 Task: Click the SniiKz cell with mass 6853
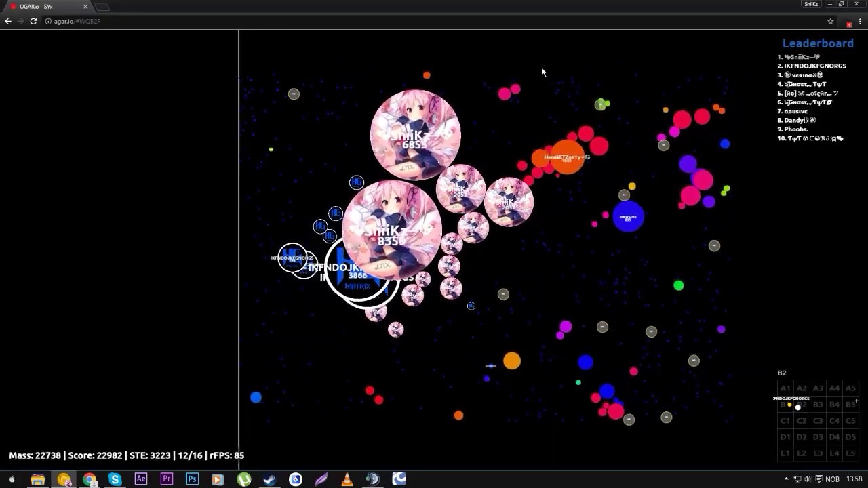pyautogui.click(x=416, y=135)
